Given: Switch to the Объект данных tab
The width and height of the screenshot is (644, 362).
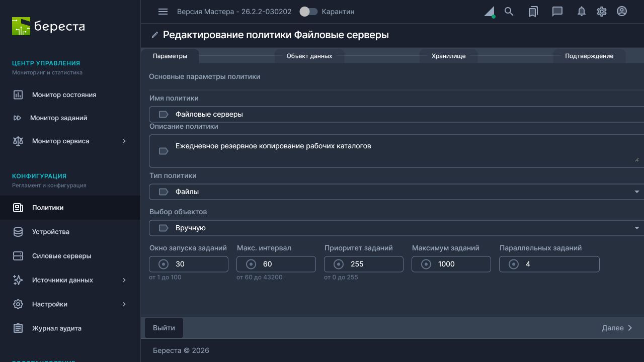Looking at the screenshot, I should (309, 56).
